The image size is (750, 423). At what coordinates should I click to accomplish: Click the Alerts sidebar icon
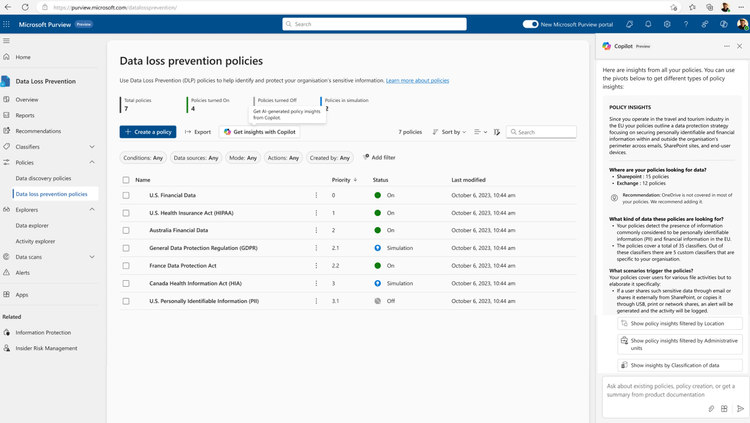click(x=6, y=272)
